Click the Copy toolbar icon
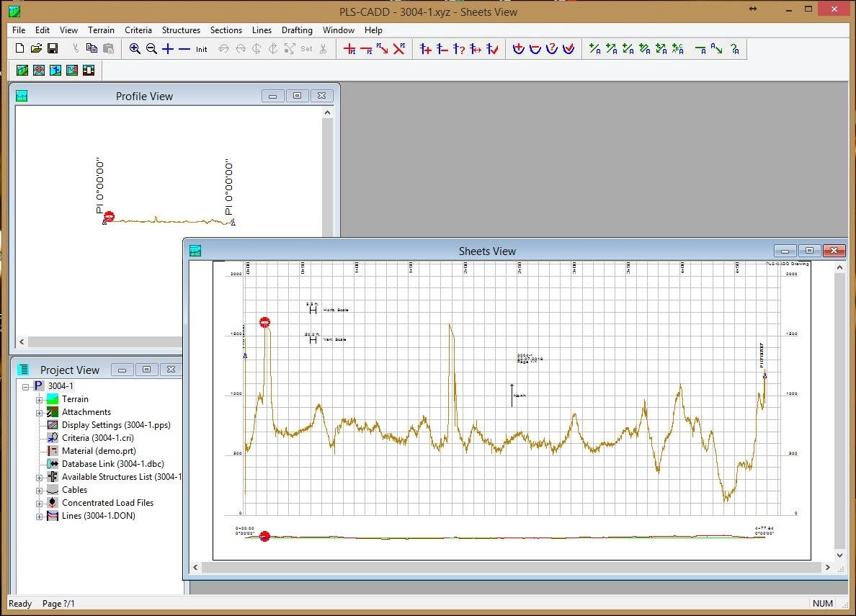 (92, 48)
